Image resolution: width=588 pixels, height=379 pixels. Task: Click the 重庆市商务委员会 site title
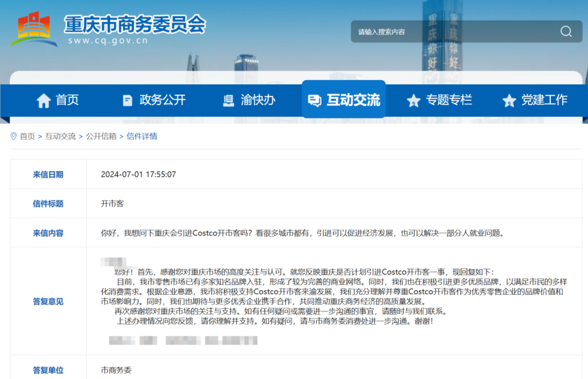tap(134, 24)
